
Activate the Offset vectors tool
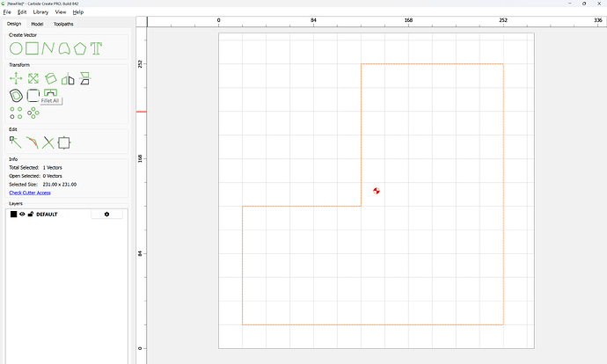[x=16, y=95]
